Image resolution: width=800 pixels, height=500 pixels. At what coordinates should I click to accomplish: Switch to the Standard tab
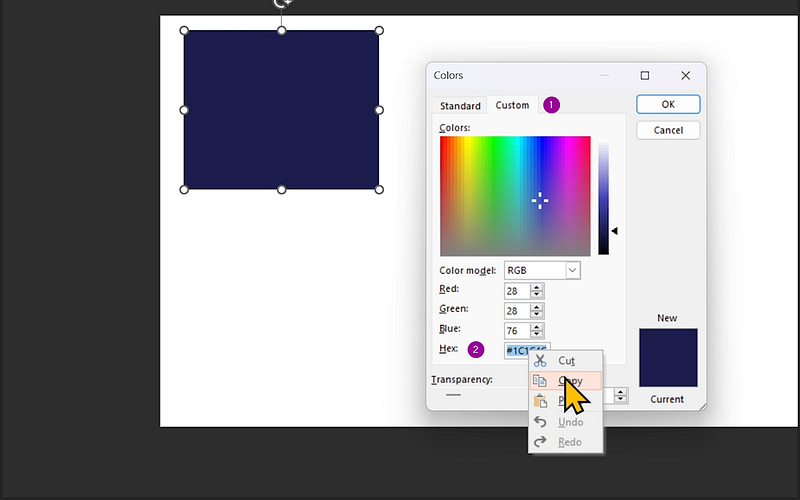460,106
